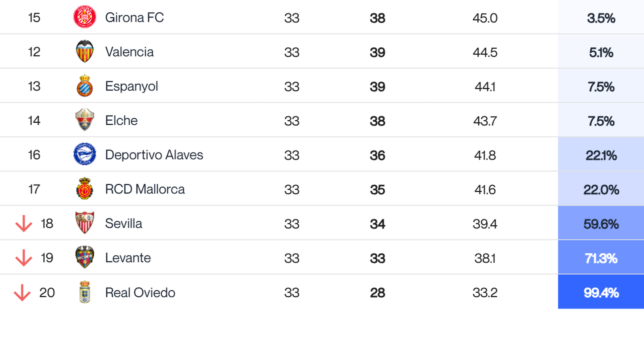Click Sevilla's 59.6% probability cell

pos(601,224)
